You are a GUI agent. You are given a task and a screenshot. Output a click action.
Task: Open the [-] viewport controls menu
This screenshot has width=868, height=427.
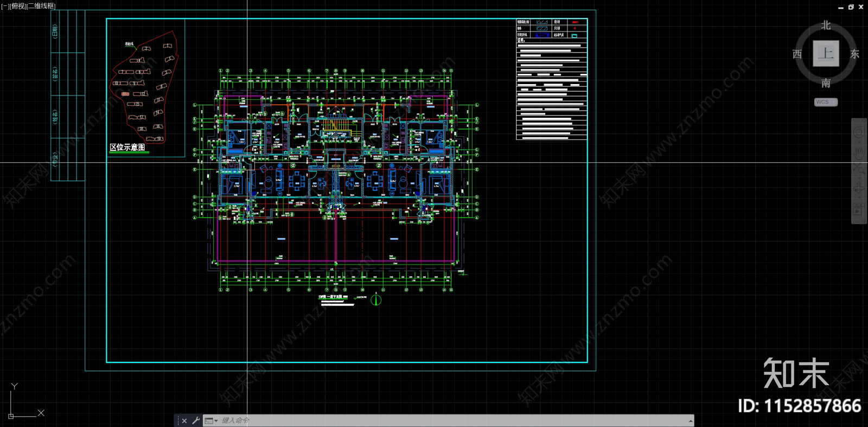(5, 6)
